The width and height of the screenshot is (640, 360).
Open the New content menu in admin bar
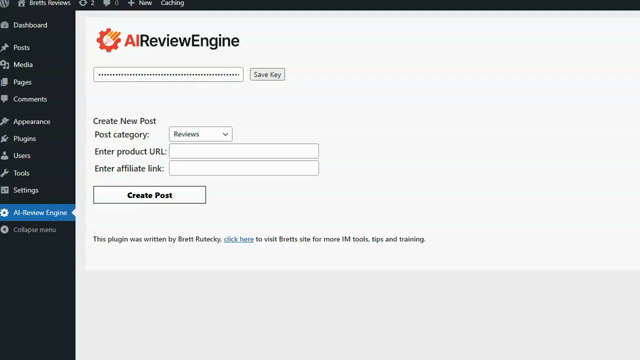[140, 3]
